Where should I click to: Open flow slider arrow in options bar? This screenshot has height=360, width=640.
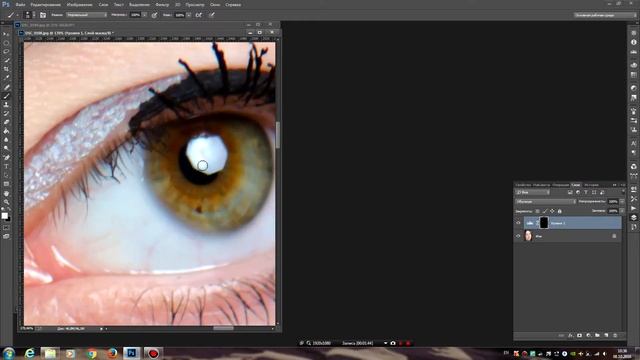coord(189,15)
